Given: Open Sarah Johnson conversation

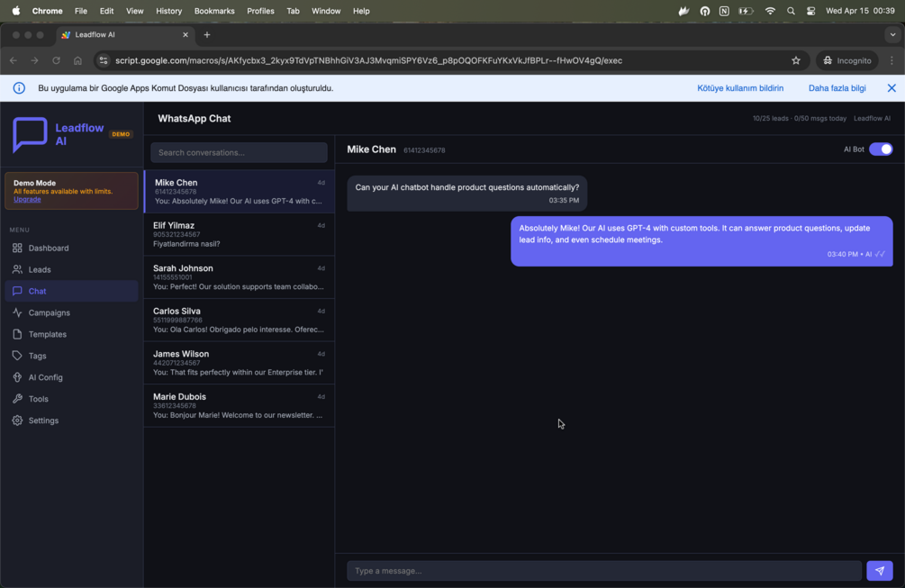Looking at the screenshot, I should point(240,277).
